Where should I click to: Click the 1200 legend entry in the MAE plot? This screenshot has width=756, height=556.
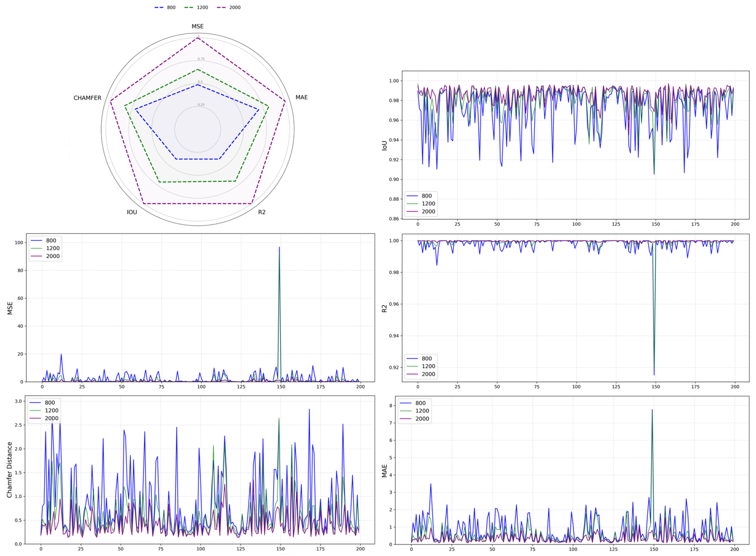pyautogui.click(x=422, y=411)
